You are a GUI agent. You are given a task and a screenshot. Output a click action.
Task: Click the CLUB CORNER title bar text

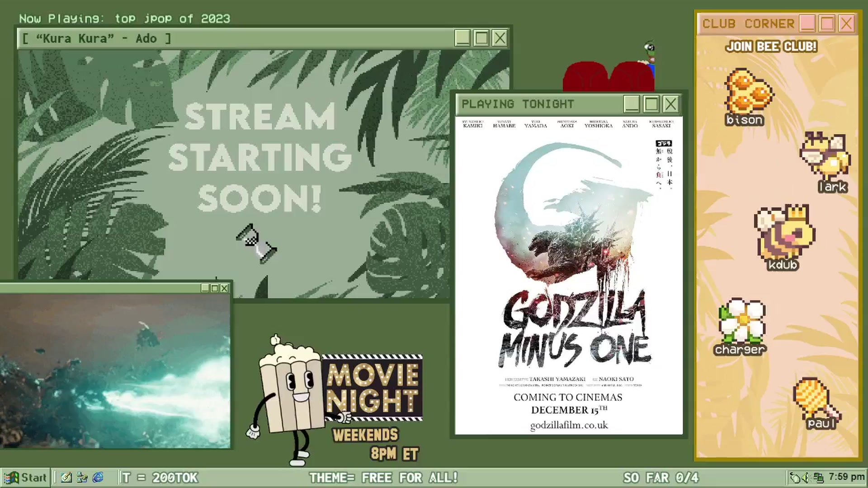pyautogui.click(x=748, y=23)
